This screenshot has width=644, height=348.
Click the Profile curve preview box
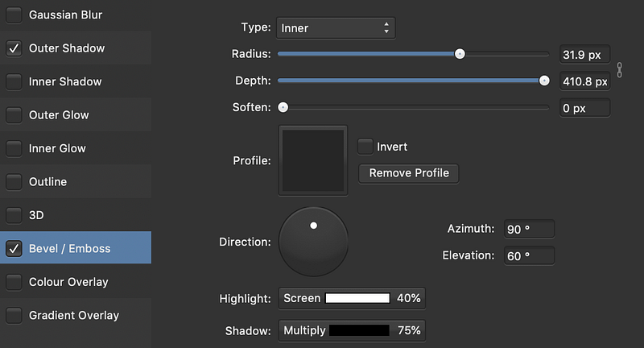tap(313, 160)
